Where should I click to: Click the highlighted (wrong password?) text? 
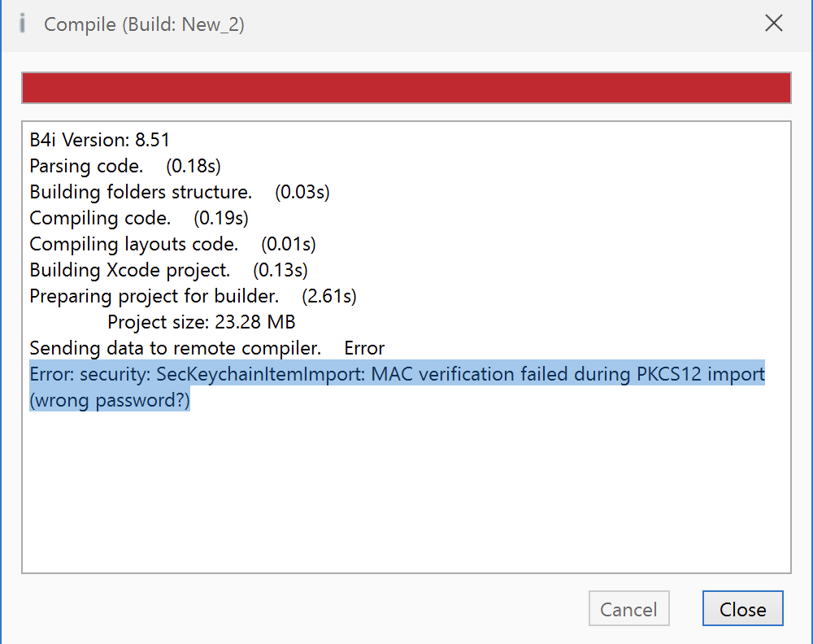[x=110, y=401]
